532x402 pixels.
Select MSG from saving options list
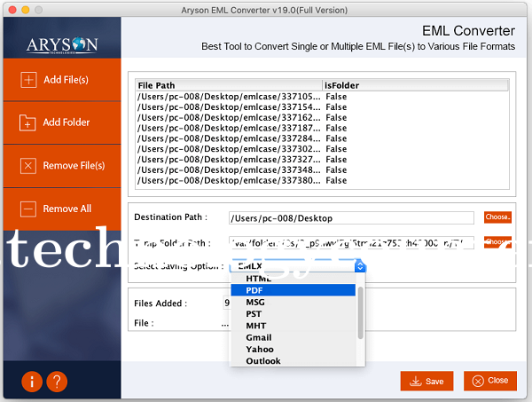pyautogui.click(x=293, y=303)
